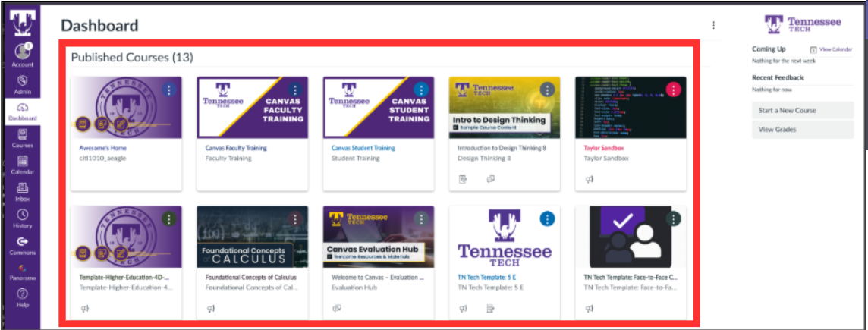Viewport: 868px width, 330px height.
Task: Open Foundational Concepts of Calculus title link
Action: [251, 278]
